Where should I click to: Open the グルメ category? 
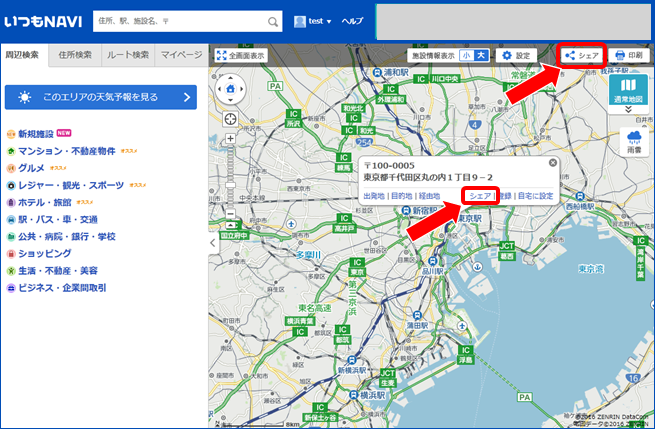point(31,168)
